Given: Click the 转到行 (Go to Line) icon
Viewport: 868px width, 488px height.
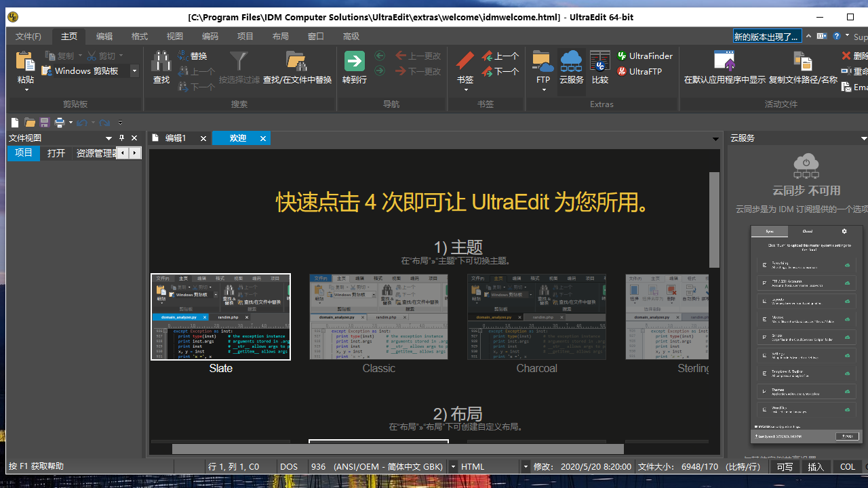Looking at the screenshot, I should coord(355,61).
